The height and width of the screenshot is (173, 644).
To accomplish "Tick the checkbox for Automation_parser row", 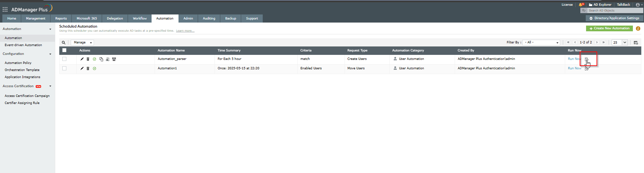I will click(x=64, y=59).
